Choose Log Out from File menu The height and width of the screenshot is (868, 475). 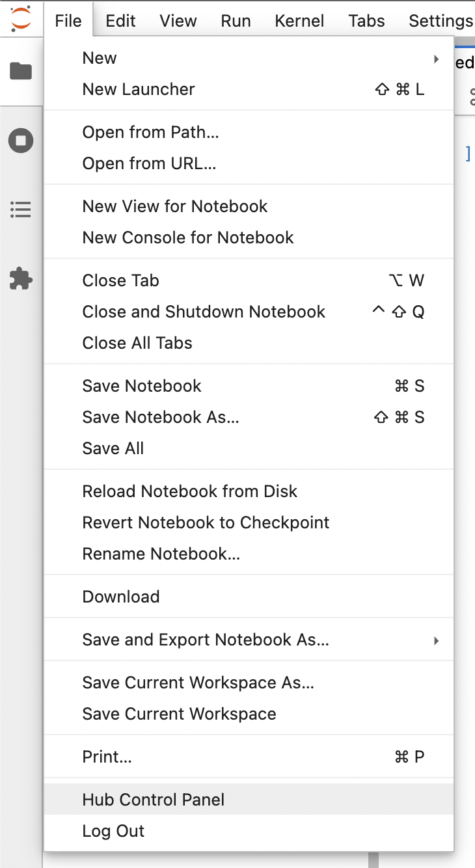[249, 831]
